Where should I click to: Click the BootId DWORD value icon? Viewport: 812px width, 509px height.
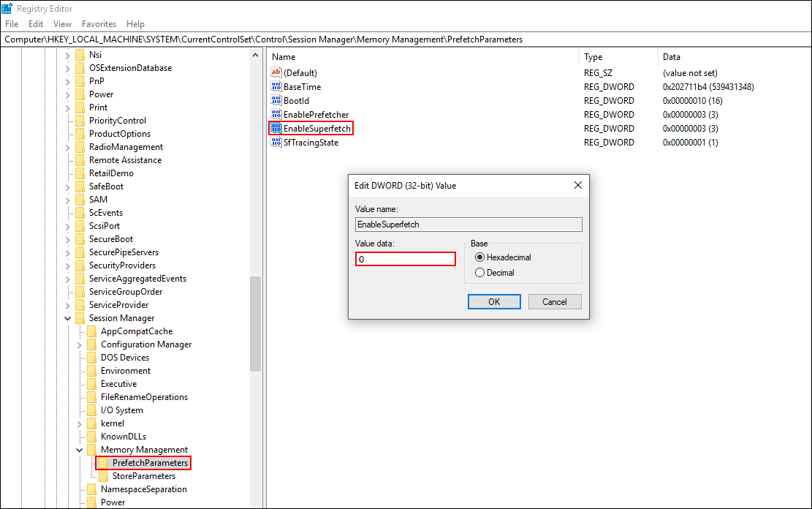[x=276, y=100]
